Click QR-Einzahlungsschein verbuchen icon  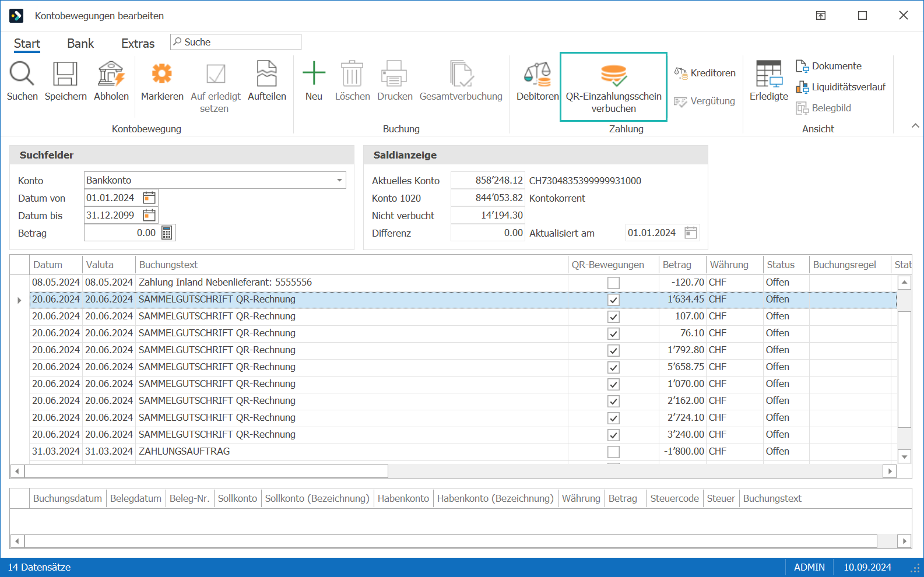613,75
